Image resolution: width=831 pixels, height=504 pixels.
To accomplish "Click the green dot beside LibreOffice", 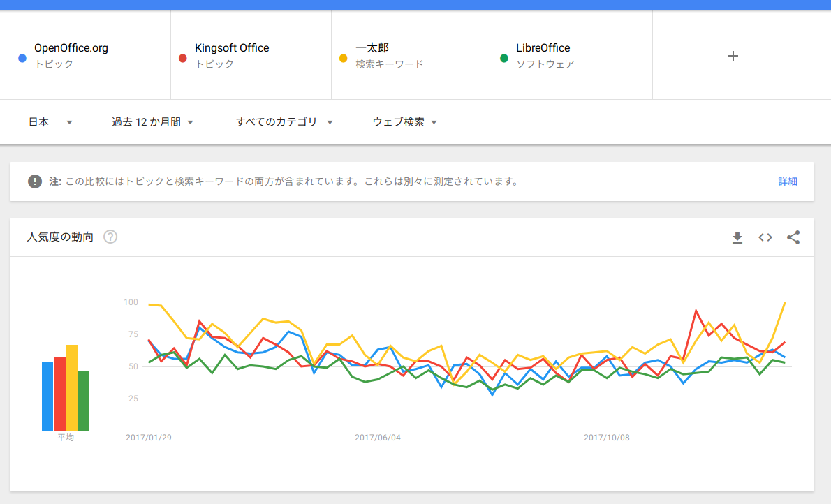I will click(x=504, y=59).
